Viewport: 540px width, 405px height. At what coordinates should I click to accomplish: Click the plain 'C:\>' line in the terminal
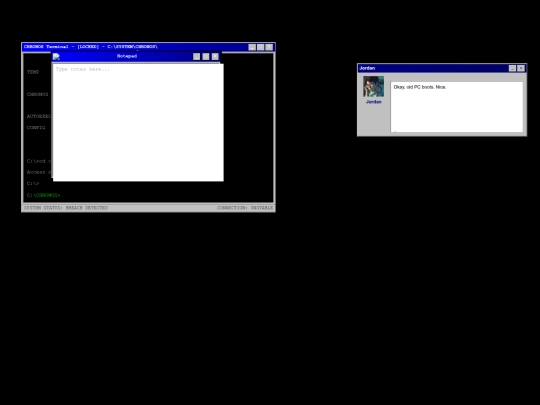click(33, 184)
